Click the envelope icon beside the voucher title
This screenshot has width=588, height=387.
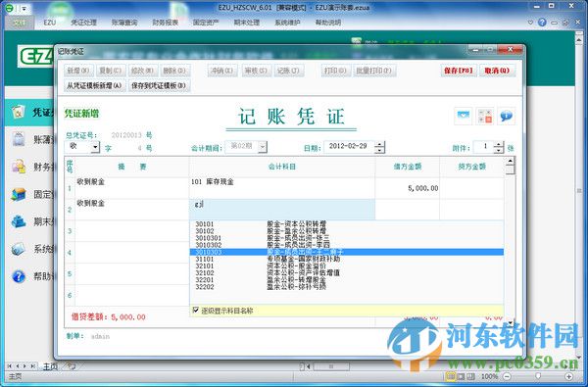(464, 116)
